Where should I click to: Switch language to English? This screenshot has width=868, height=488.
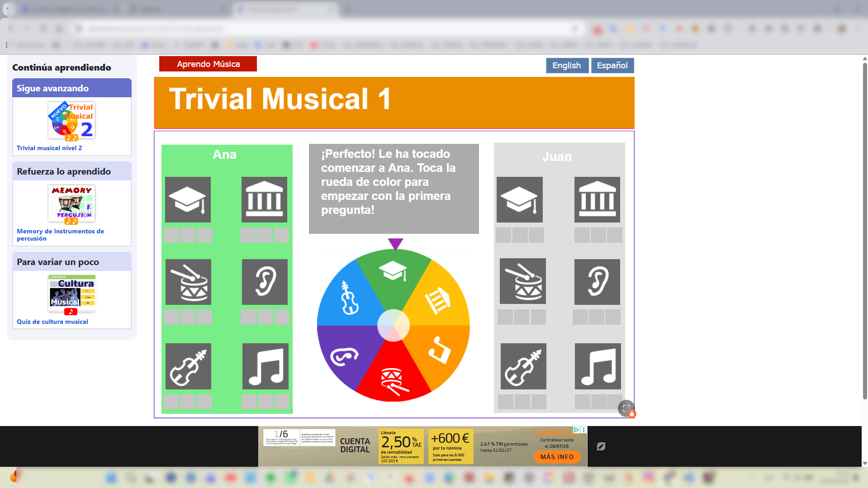[567, 65]
